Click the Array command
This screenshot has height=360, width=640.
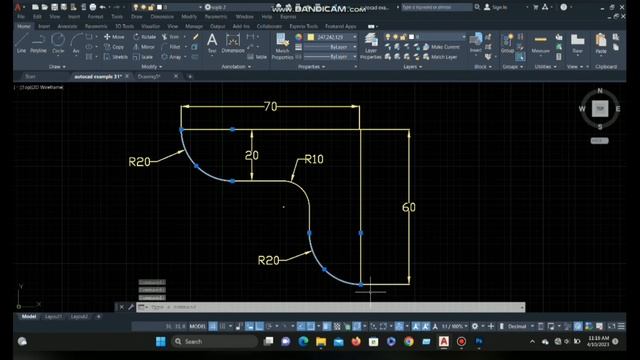(171, 57)
